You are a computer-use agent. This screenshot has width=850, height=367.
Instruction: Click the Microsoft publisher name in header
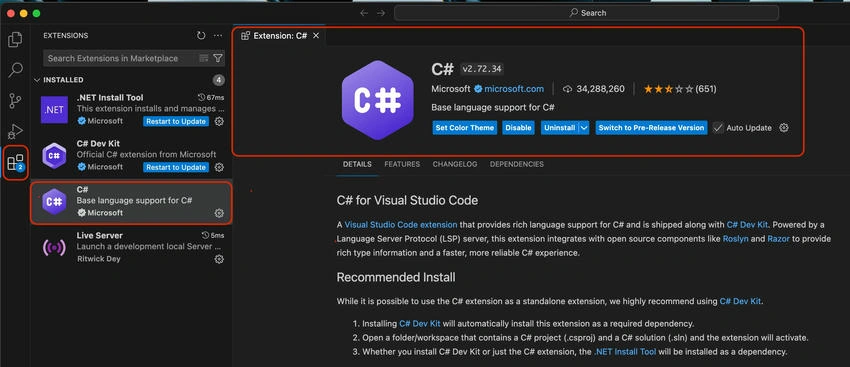pos(451,89)
